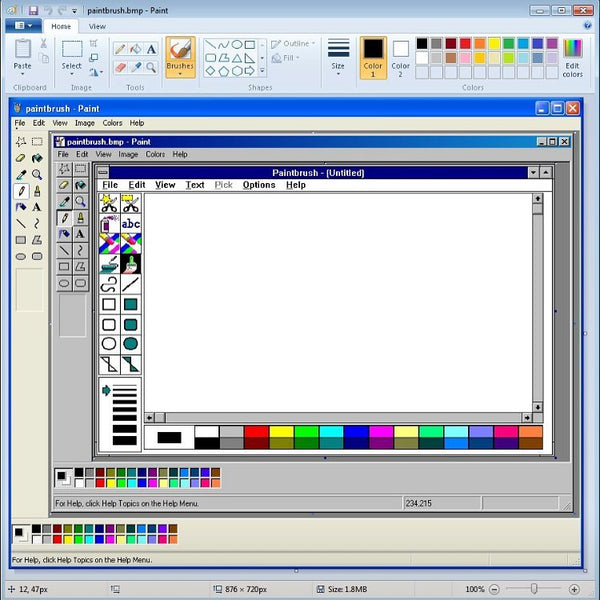This screenshot has height=600, width=600.
Task: Select the Eraser tool in ribbon Tools
Action: [x=120, y=68]
